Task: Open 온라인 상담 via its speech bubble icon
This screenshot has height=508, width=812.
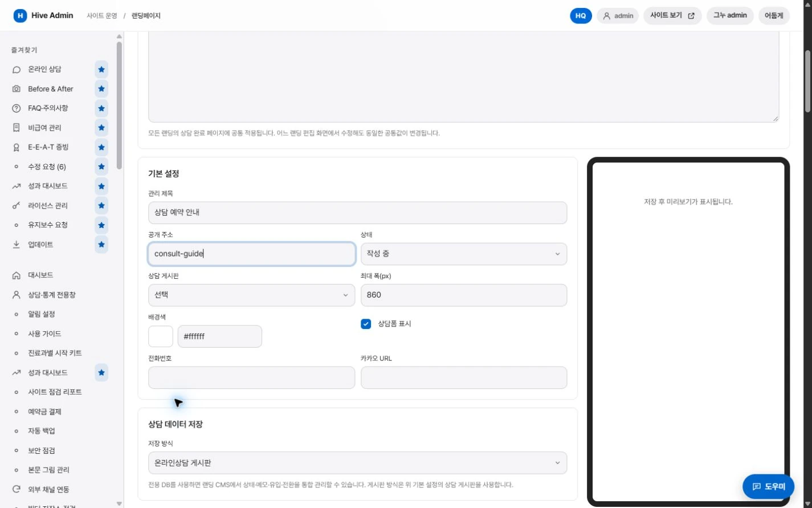Action: point(17,70)
